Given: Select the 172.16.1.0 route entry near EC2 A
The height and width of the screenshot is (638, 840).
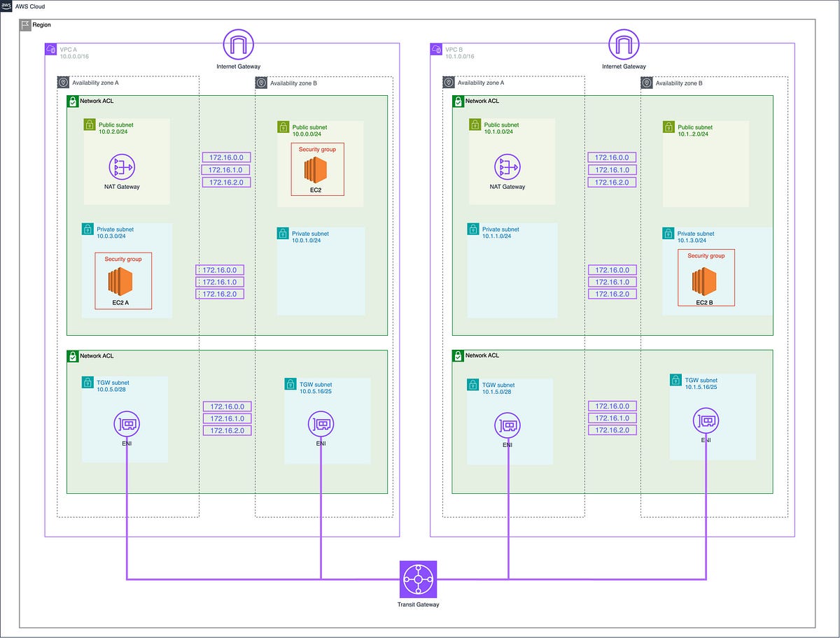Looking at the screenshot, I should coord(220,281).
